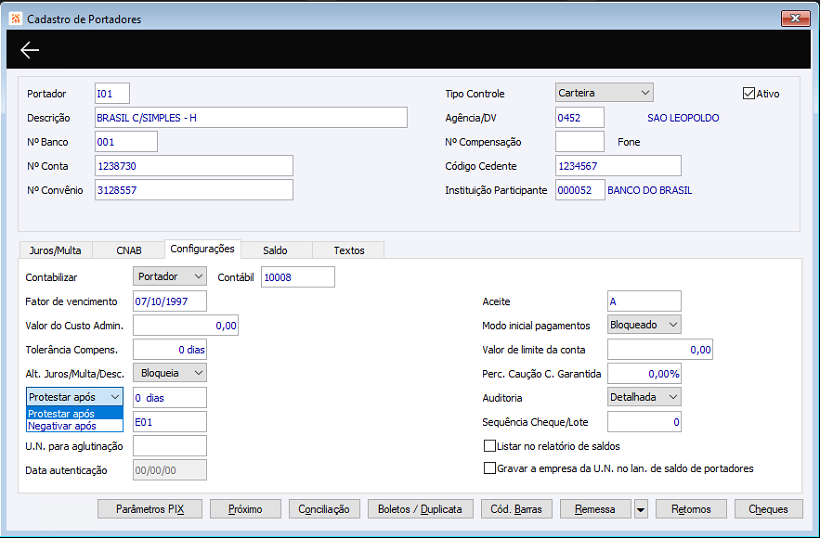This screenshot has height=538, width=820.
Task: Open the Remessa split arrow menu
Action: [640, 509]
